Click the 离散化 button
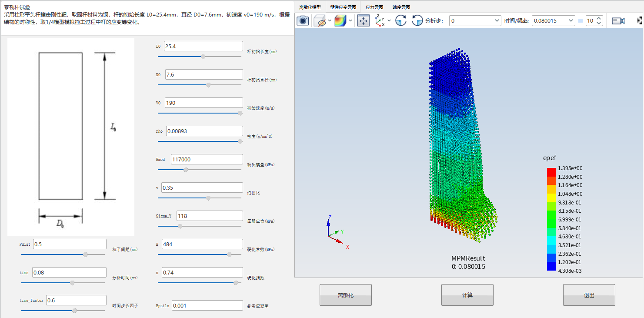644x318 pixels. tap(346, 295)
